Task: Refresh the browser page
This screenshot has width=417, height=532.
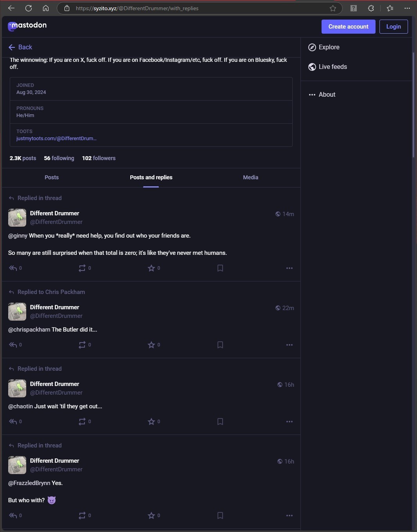Action: (x=29, y=8)
